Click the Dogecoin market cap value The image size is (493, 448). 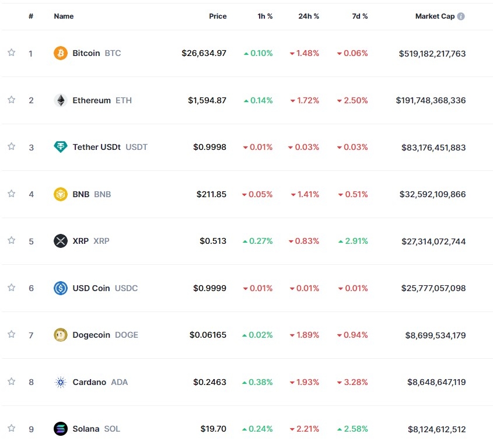point(435,335)
